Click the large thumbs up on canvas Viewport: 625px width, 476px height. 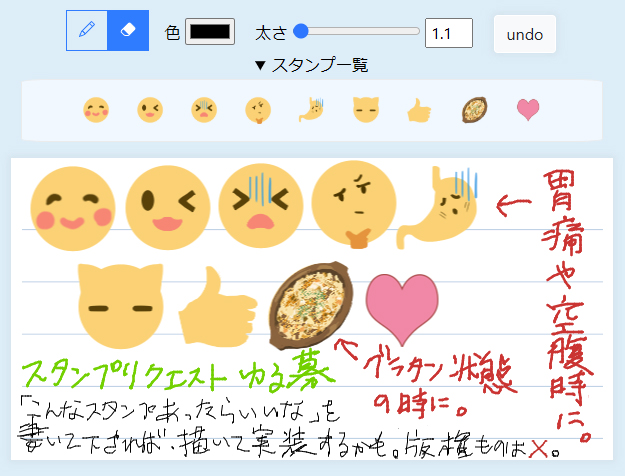218,306
